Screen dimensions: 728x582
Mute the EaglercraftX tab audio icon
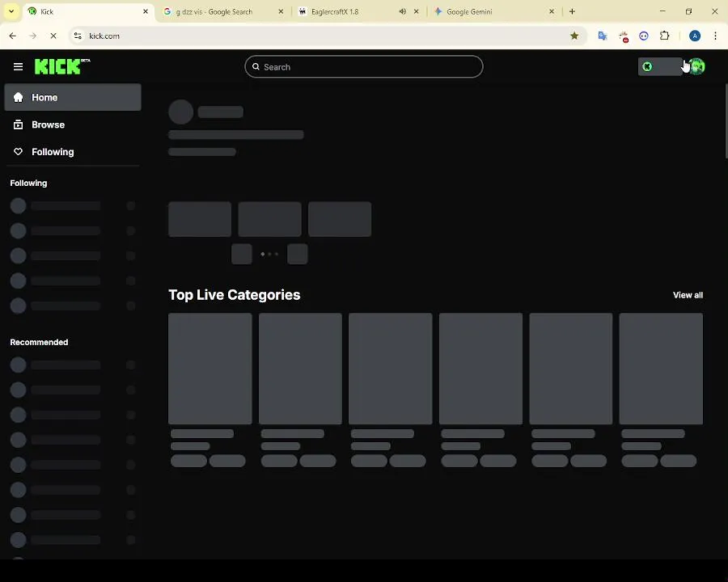coord(403,11)
